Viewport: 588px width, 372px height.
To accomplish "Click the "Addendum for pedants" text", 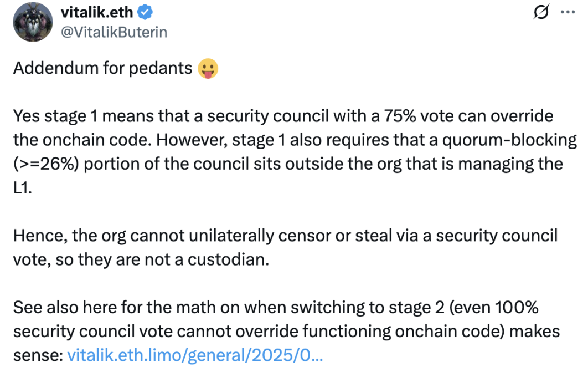I will click(x=103, y=69).
